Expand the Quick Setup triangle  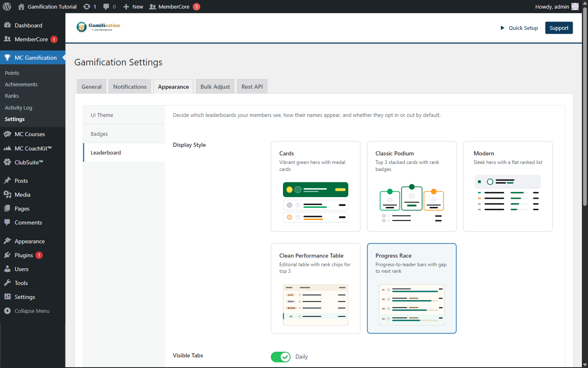point(502,28)
